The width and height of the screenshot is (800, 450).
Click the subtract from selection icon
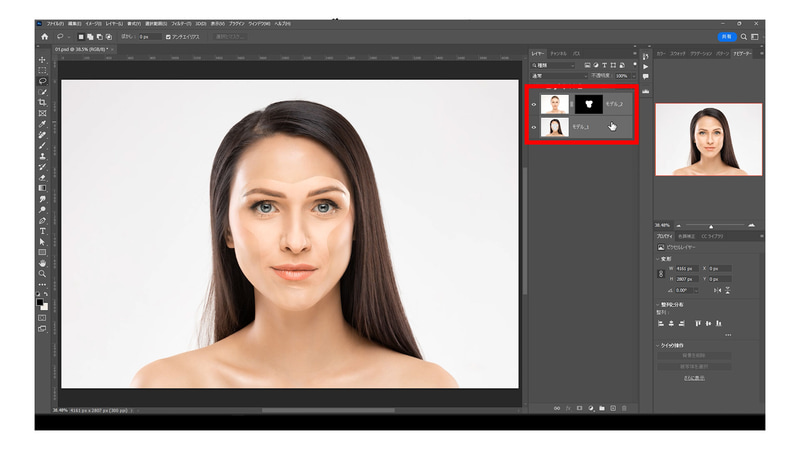tap(99, 37)
